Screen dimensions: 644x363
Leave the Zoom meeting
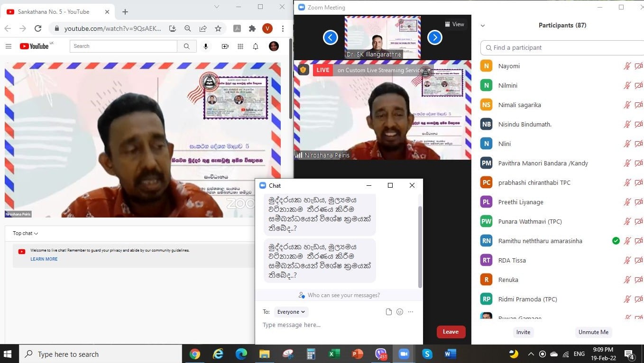pyautogui.click(x=451, y=332)
